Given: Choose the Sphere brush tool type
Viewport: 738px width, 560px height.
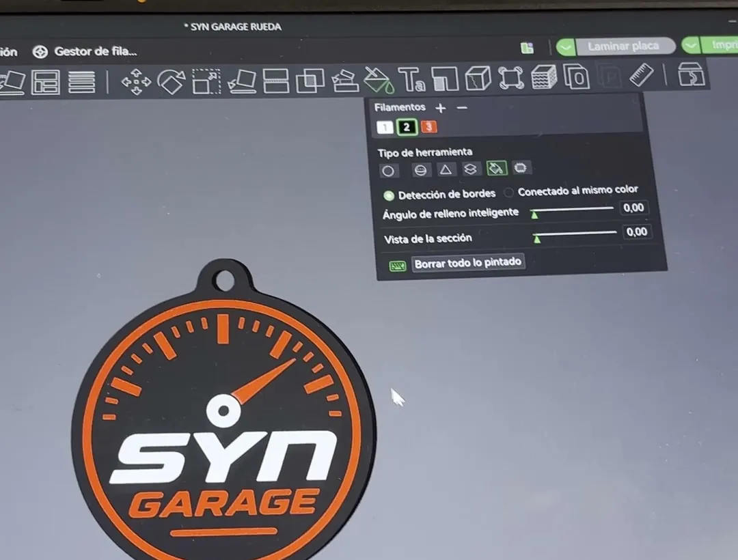Looking at the screenshot, I should pos(420,170).
